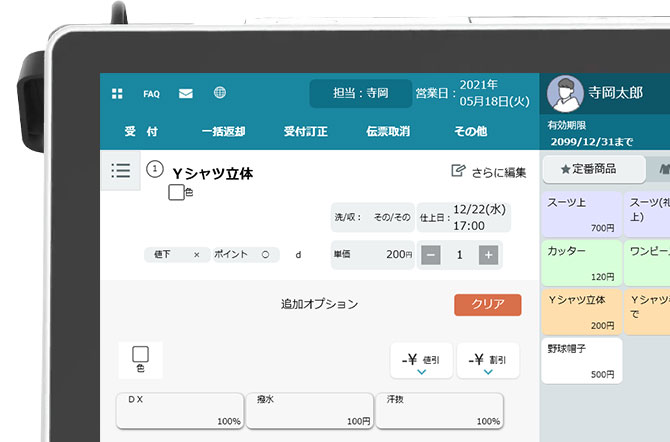The height and width of the screenshot is (442, 670).
Task: Click the orange クリア button
Action: pos(488,304)
